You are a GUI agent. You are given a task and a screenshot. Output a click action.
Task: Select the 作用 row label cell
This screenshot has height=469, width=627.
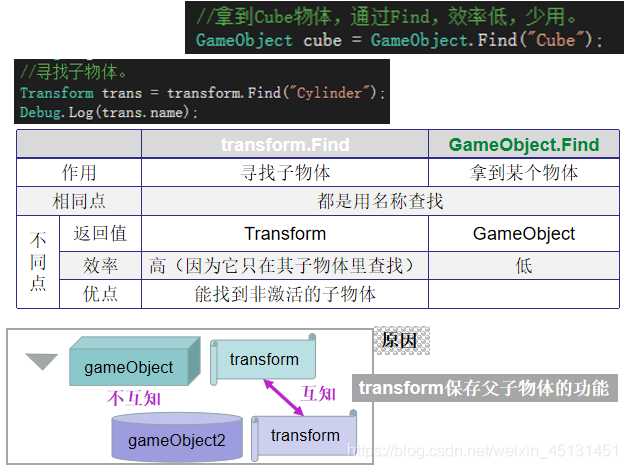click(x=79, y=173)
